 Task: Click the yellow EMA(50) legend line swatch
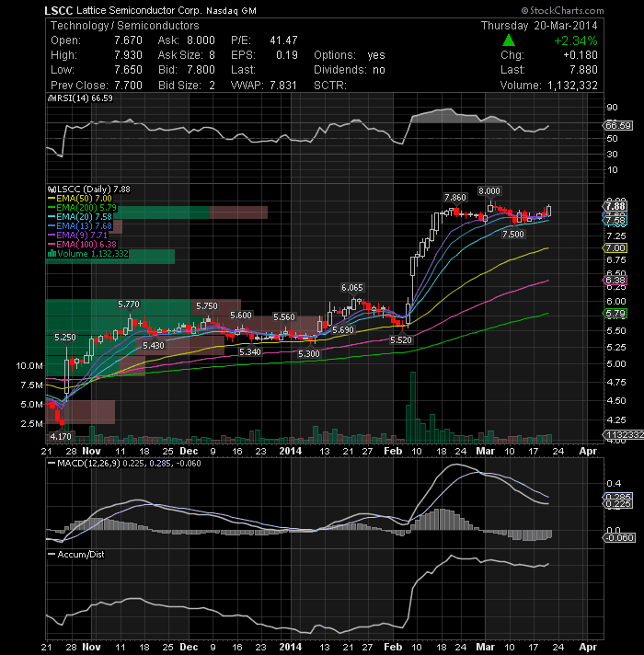[52, 199]
